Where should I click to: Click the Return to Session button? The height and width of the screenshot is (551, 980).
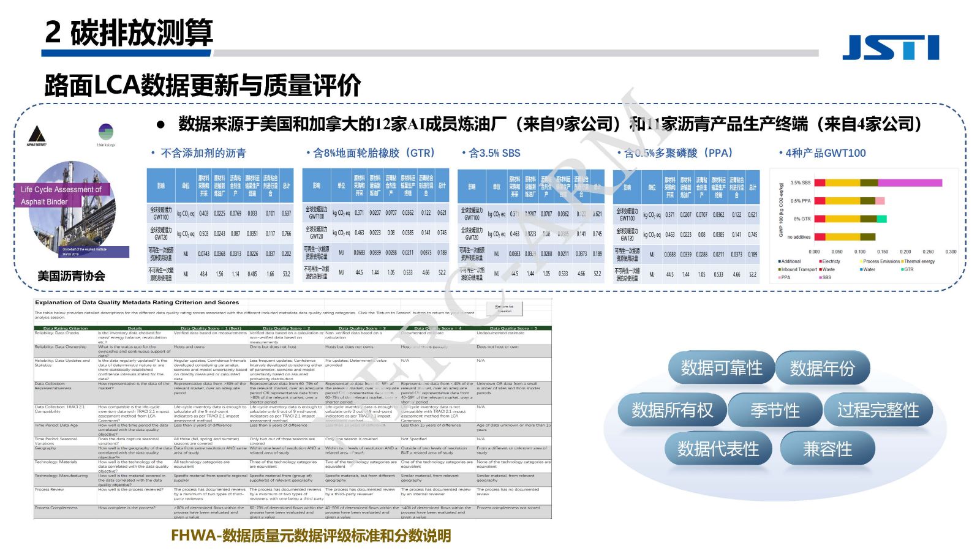pyautogui.click(x=504, y=309)
